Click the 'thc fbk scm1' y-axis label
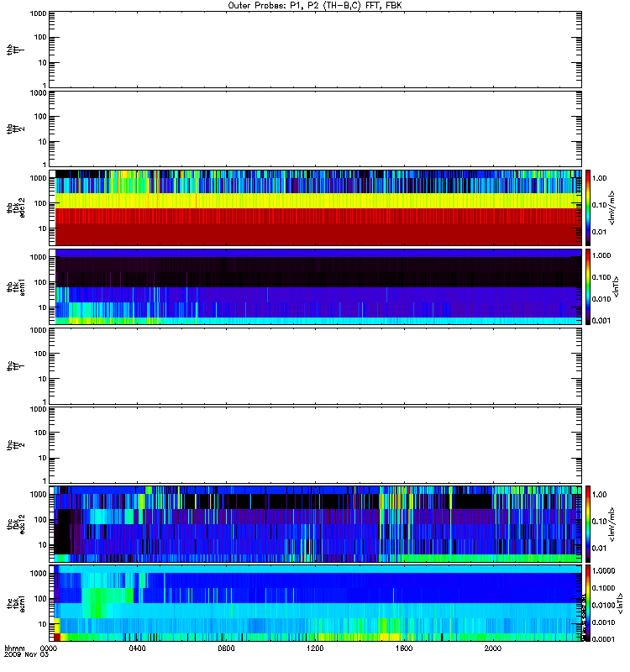The image size is (630, 672). click(15, 603)
